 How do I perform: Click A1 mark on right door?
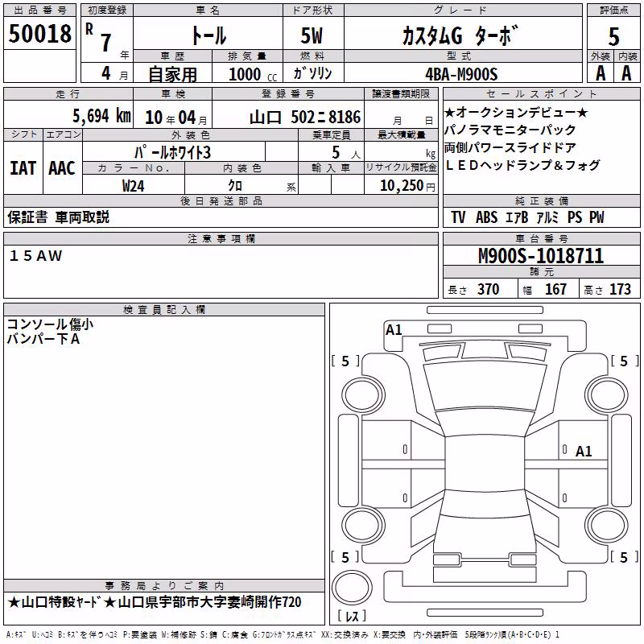point(584,452)
